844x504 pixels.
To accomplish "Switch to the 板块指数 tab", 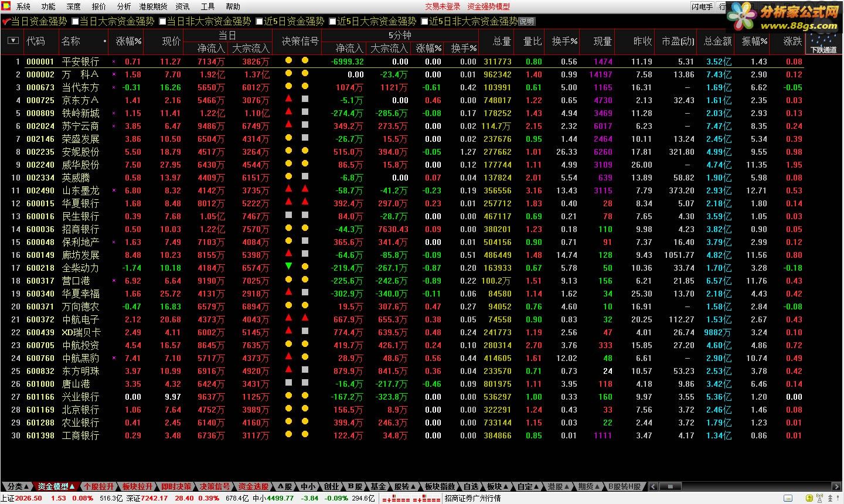I will (x=440, y=486).
